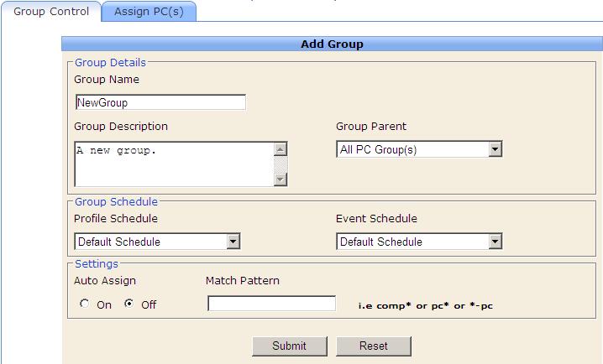Viewport: 603px width, 364px height.
Task: Expand the Profile Schedule dropdown
Action: pos(157,242)
